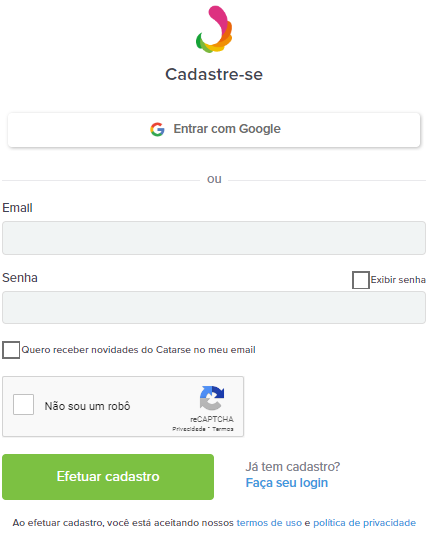
Task: Enable the Exibir senha checkbox
Action: 361,280
